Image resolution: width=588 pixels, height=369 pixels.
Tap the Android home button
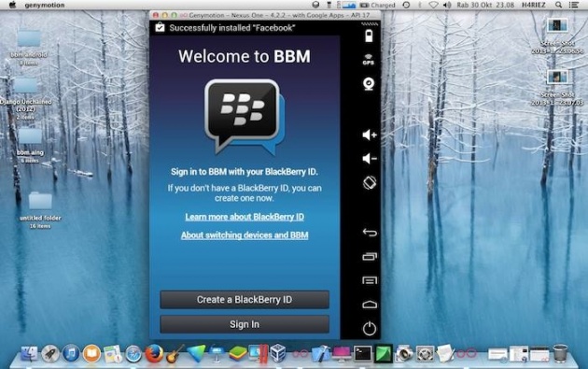point(370,305)
